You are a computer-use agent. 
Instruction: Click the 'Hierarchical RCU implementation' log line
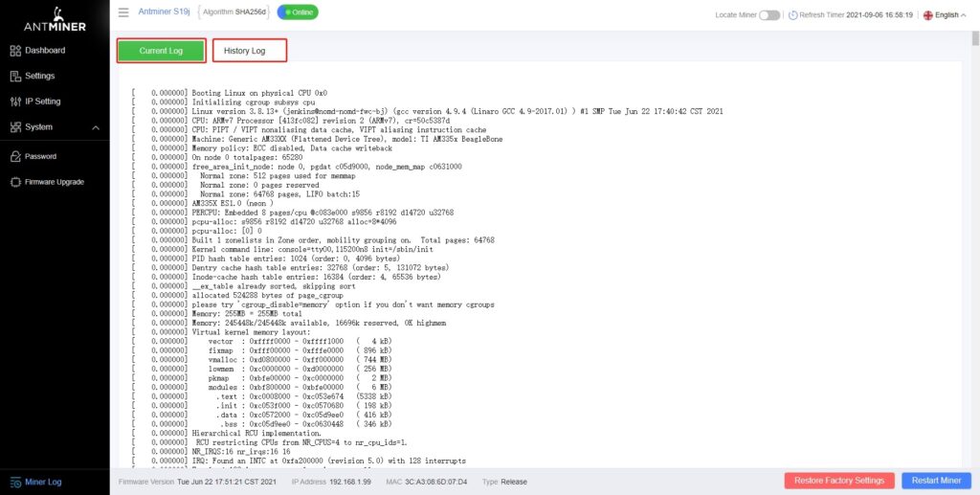[227, 433]
